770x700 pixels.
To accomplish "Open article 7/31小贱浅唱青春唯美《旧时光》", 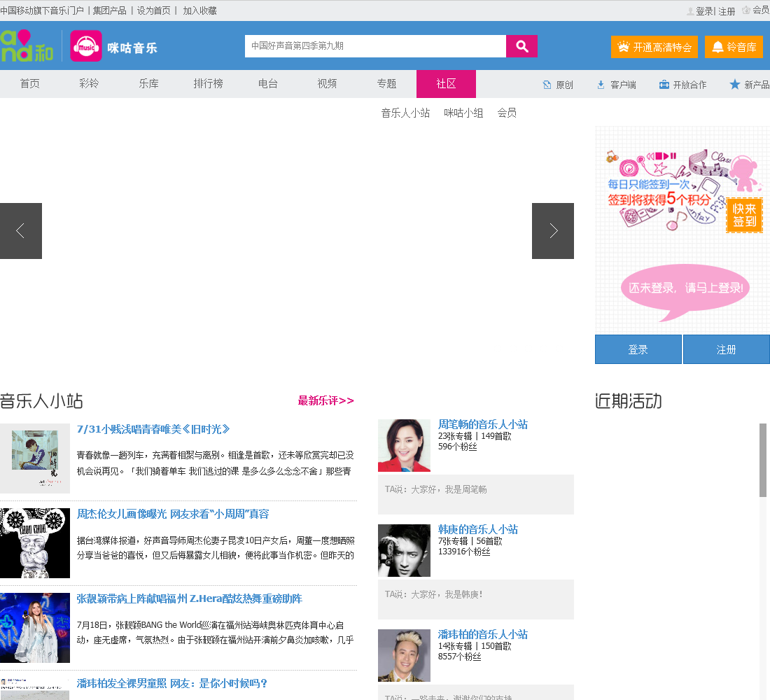I will pos(153,429).
